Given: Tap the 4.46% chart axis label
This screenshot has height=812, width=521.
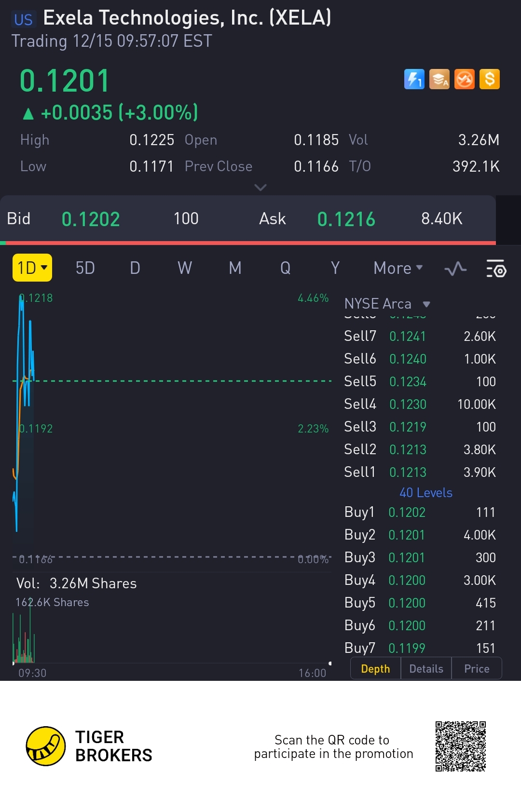Looking at the screenshot, I should tap(313, 298).
